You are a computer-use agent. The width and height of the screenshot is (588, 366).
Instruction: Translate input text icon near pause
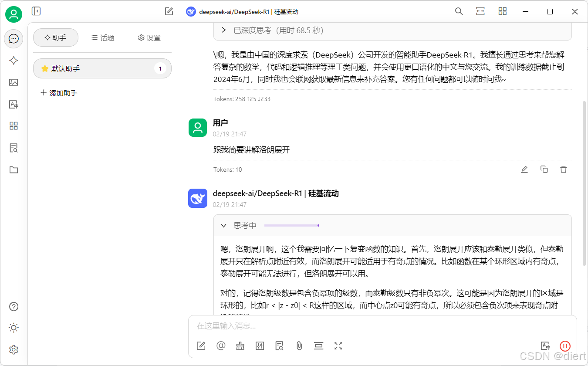click(x=545, y=346)
